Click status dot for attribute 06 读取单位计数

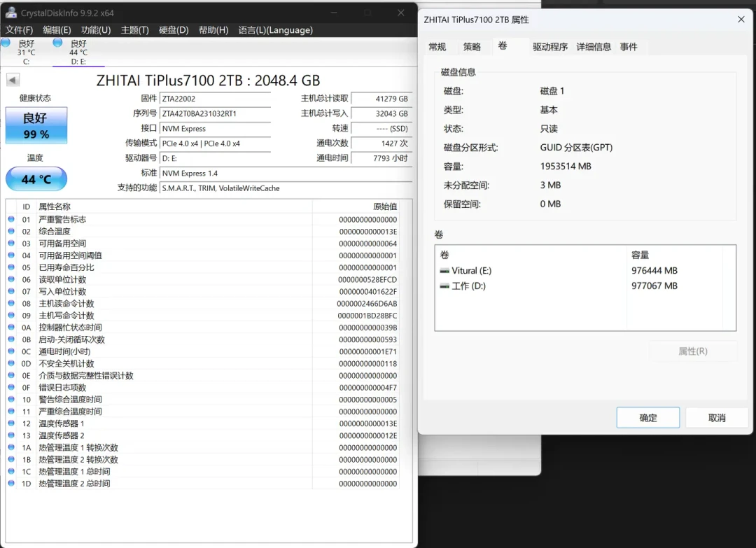click(x=11, y=279)
